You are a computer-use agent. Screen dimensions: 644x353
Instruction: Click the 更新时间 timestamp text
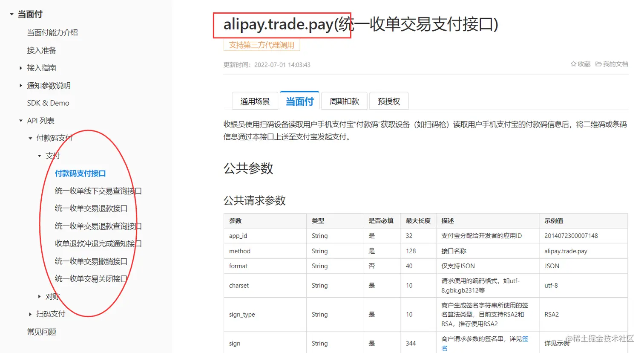click(267, 65)
